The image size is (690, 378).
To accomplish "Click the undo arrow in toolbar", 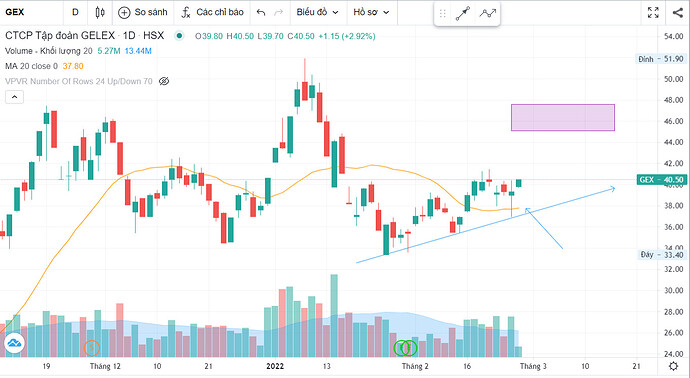I will pyautogui.click(x=261, y=12).
